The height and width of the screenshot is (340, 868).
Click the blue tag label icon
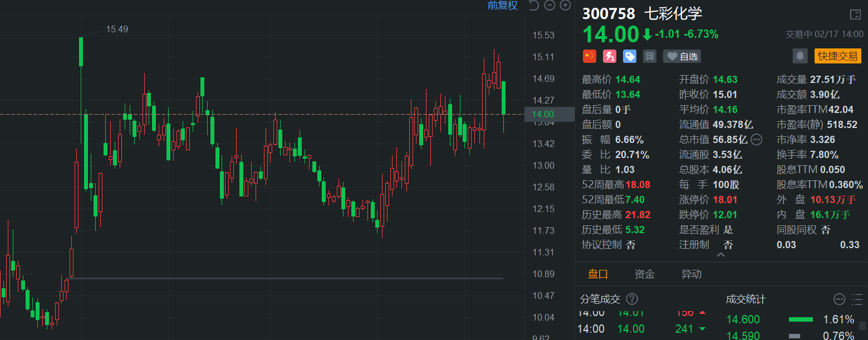point(630,56)
